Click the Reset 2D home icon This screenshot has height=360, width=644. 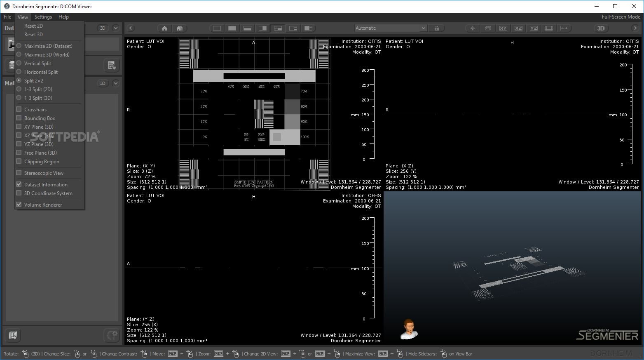tap(164, 28)
